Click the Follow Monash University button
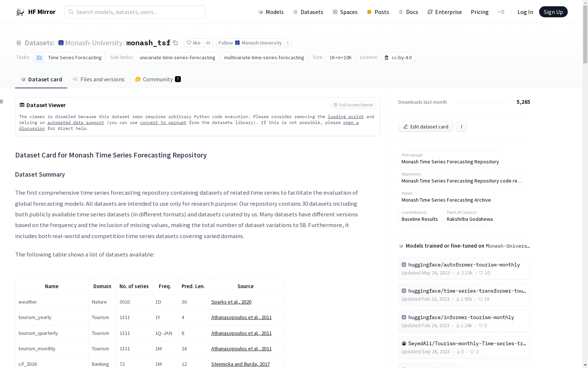Image resolution: width=588 pixels, height=368 pixels. point(250,43)
